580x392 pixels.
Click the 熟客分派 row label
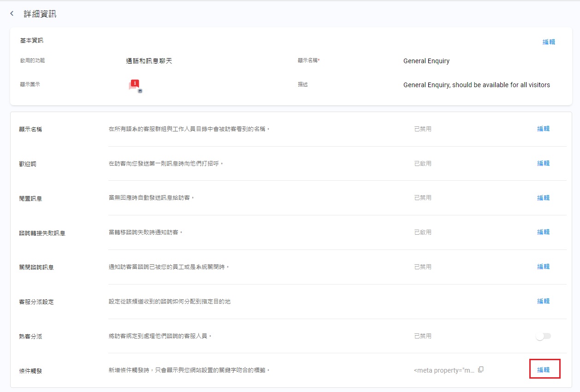pos(30,337)
